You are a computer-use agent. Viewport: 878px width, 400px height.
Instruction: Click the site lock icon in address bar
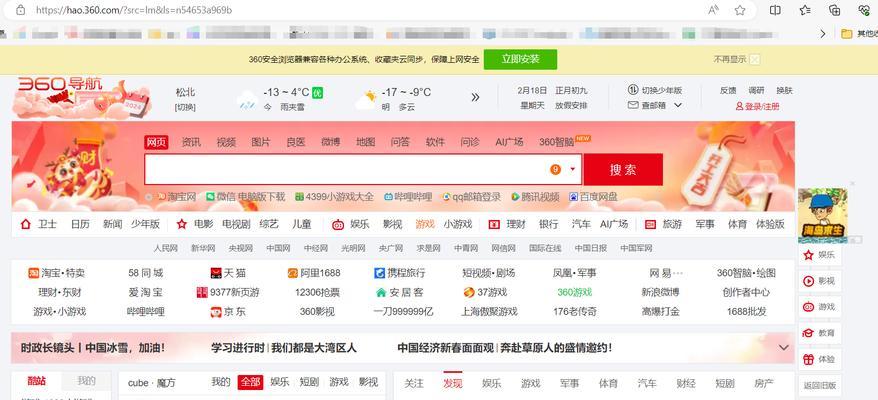point(21,10)
